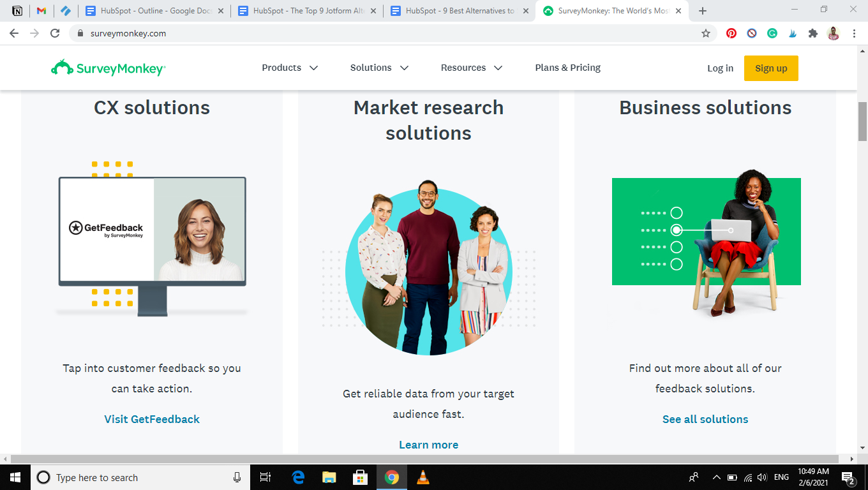
Task: Click the See all solutions link
Action: [705, 419]
